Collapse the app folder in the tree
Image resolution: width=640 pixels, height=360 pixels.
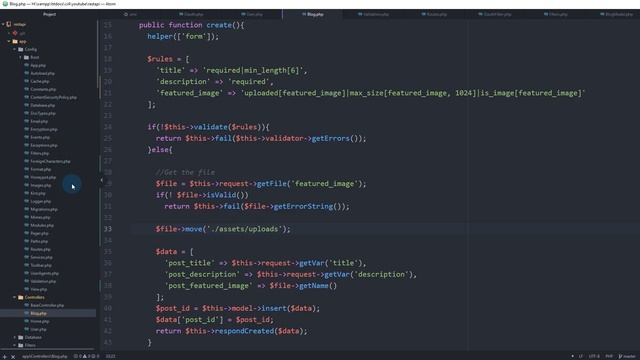tap(9, 41)
